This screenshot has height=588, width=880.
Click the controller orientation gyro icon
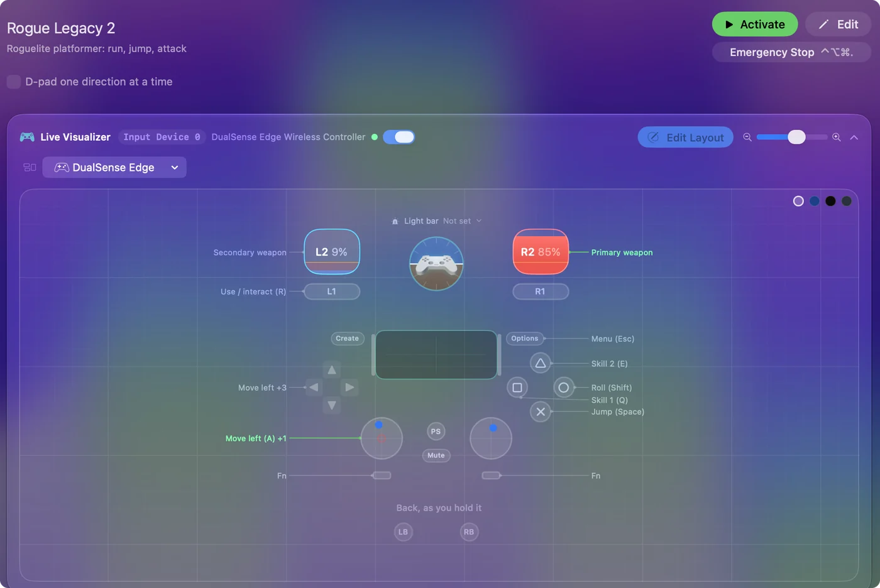436,264
